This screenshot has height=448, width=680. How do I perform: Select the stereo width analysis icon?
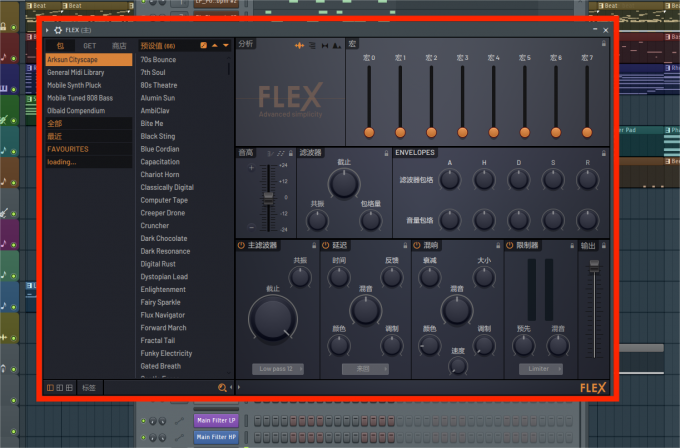point(325,45)
